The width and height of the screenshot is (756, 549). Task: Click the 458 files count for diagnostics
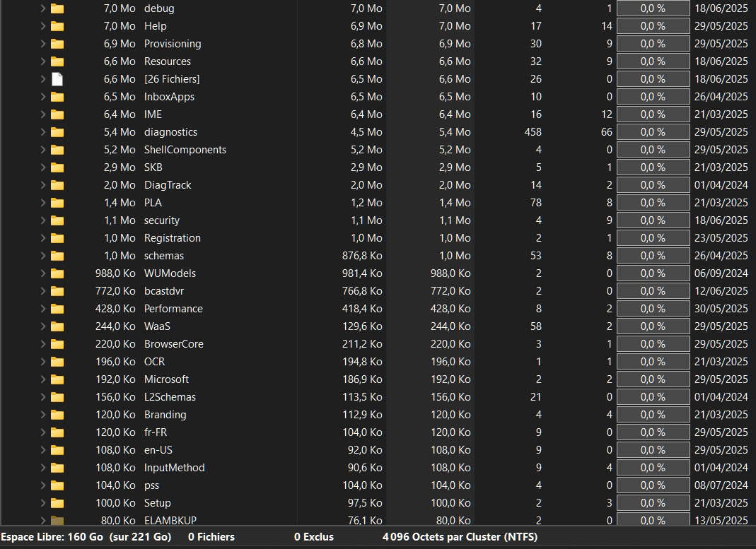533,132
